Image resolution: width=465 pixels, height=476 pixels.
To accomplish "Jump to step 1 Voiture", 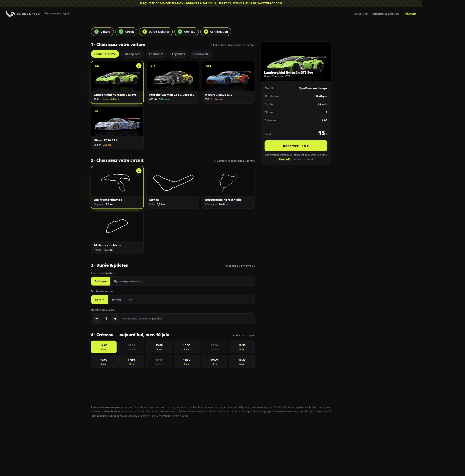I will pyautogui.click(x=102, y=32).
